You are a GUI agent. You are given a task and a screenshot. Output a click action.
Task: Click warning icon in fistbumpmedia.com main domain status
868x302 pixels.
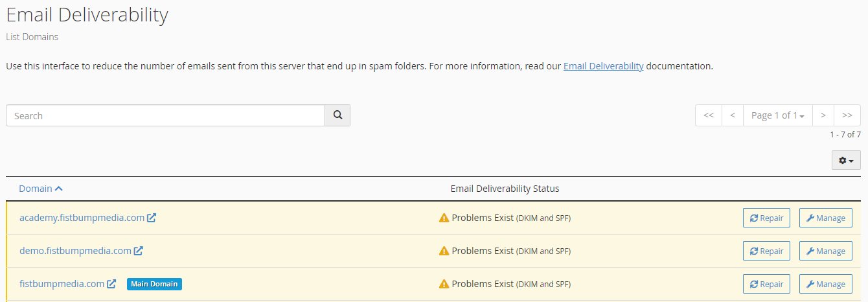(x=444, y=285)
